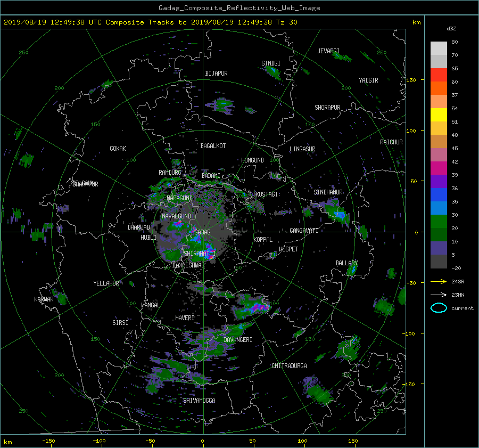The width and height of the screenshot is (479, 448).
Task: Select the KUSTAGI label
Action: (x=267, y=194)
